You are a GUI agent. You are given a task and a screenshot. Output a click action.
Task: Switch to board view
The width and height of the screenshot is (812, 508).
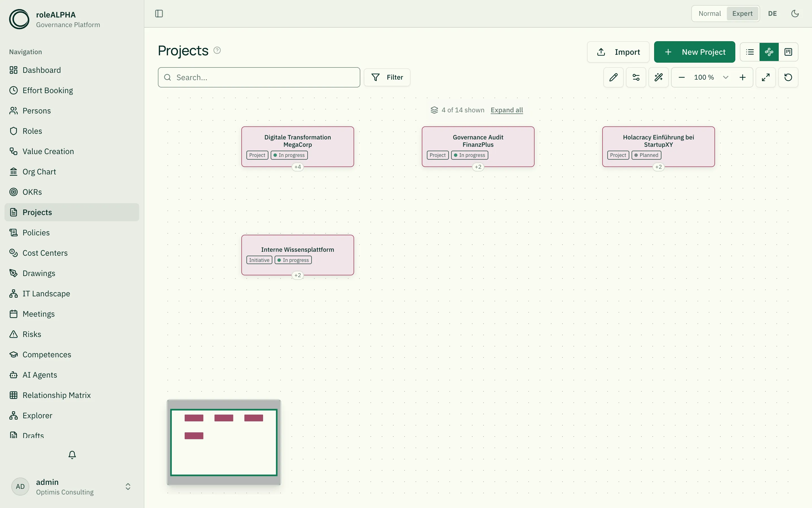coord(788,52)
